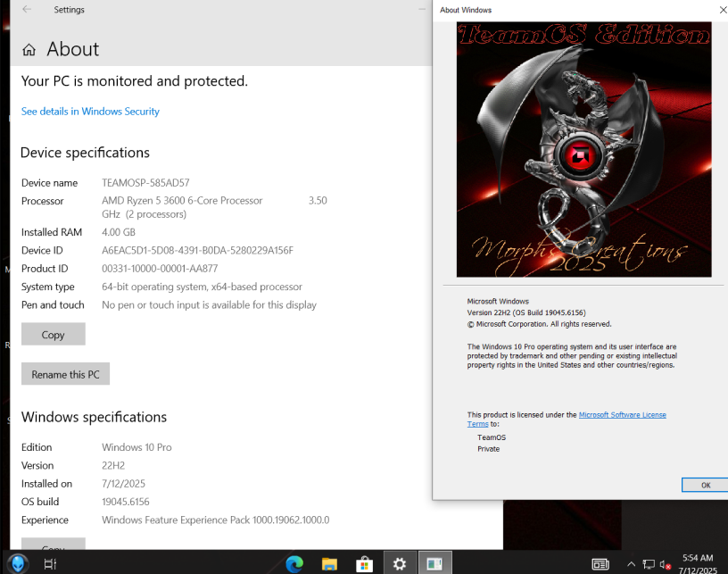
Task: Select the installed RAM value 4.00 GB
Action: 119,232
